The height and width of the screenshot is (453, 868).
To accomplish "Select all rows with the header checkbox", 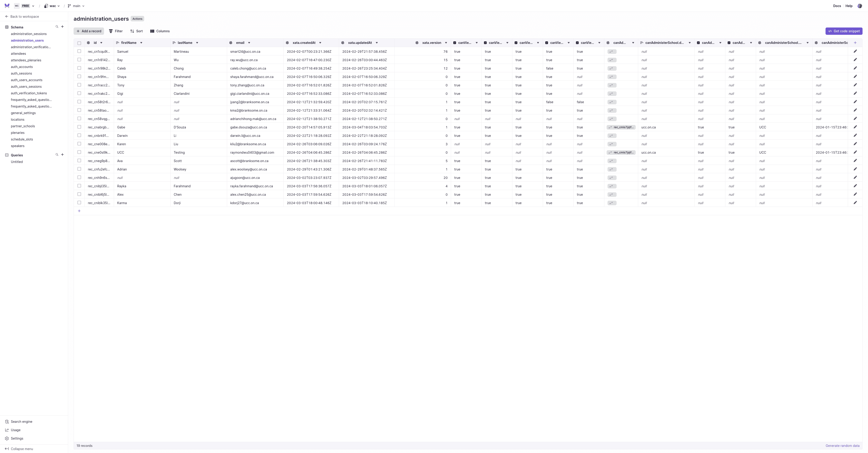I will pos(79,43).
